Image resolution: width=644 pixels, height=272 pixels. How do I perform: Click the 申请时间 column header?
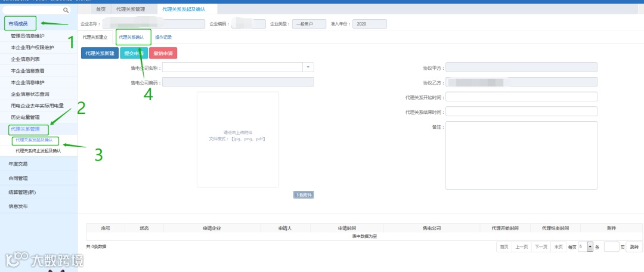[347, 228]
